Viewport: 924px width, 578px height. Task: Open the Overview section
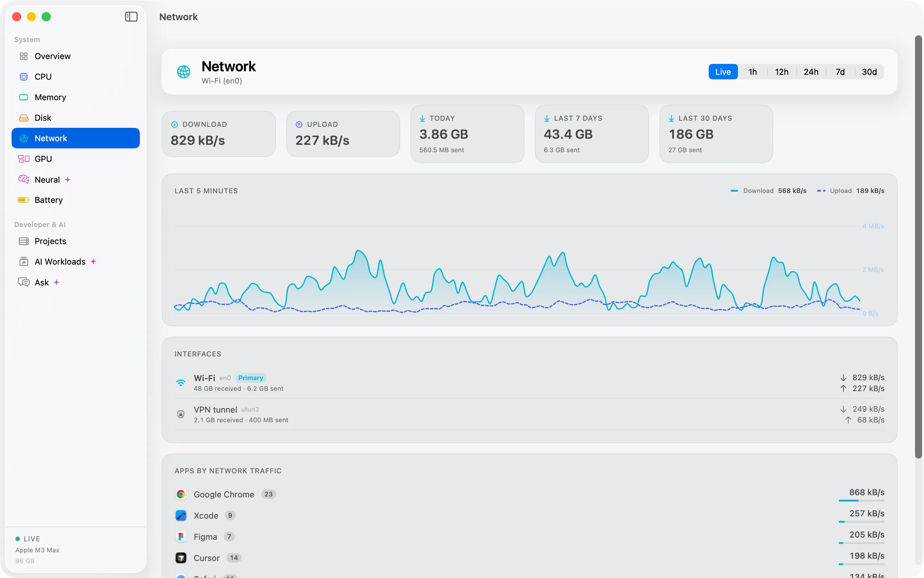coord(76,56)
